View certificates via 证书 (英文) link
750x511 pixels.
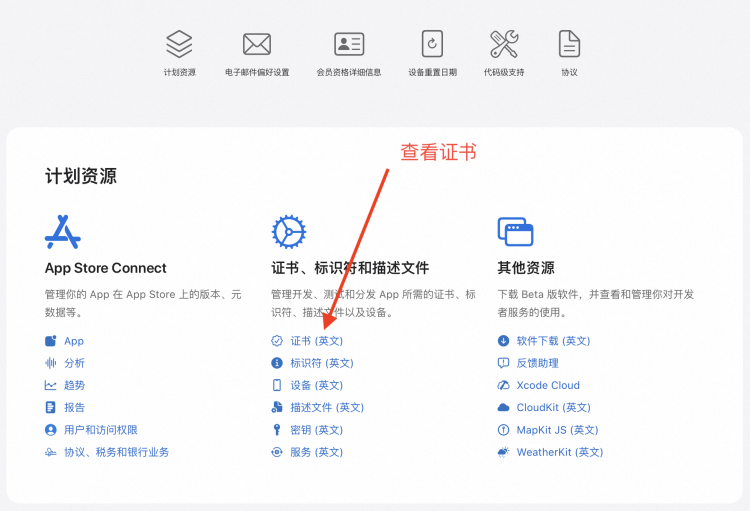(316, 341)
